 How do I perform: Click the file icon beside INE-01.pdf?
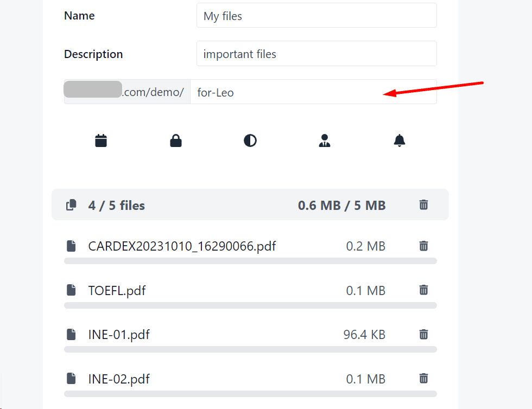71,334
